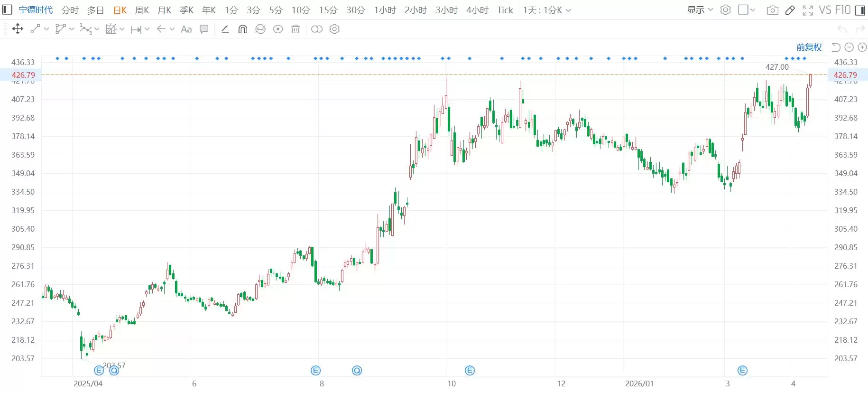
Task: Enter fullscreen chart mode
Action: coord(807,10)
